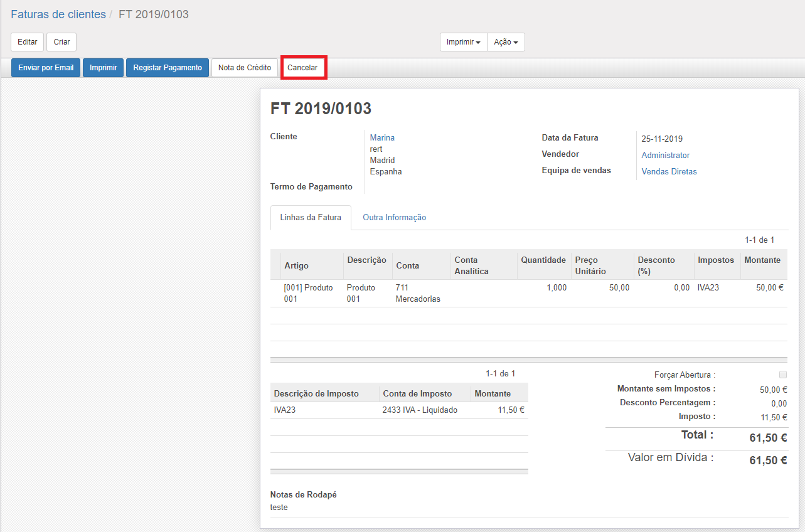Click the Produto 001 invoice line
This screenshot has width=805, height=532.
pyautogui.click(x=308, y=293)
